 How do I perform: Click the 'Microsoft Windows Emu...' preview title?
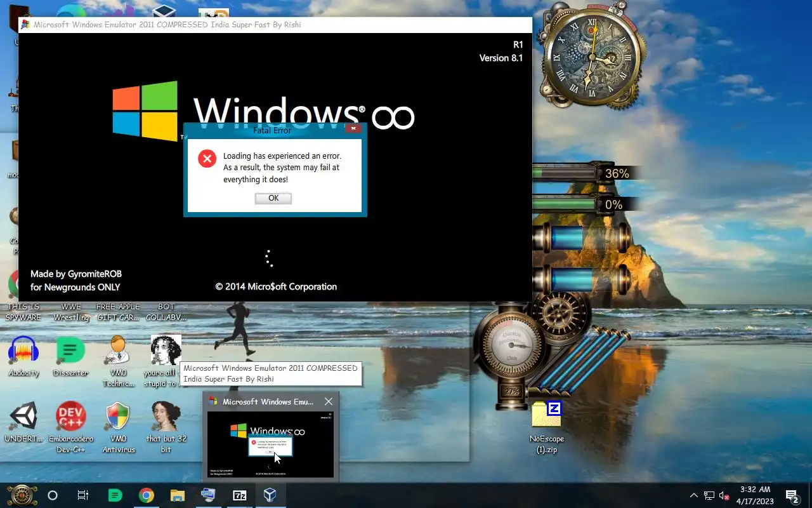pos(268,401)
